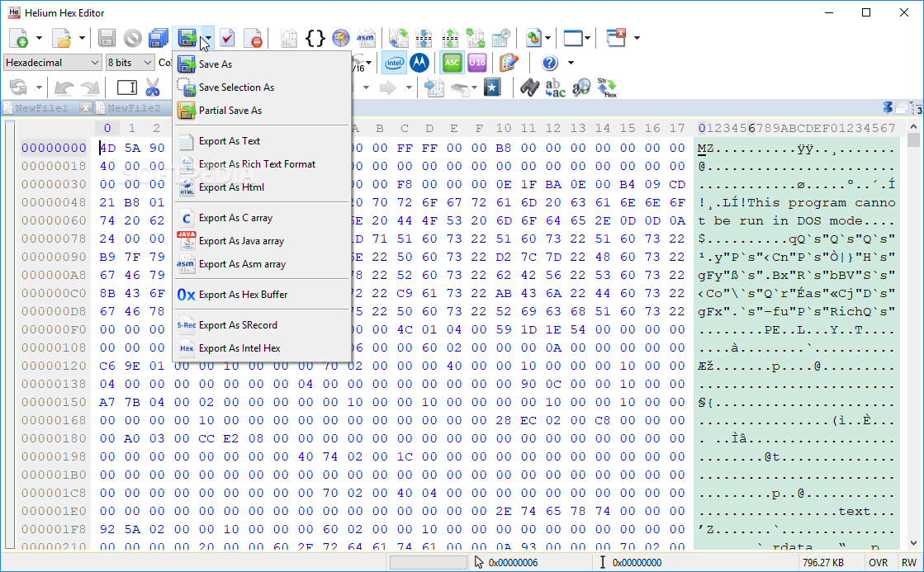Image resolution: width=924 pixels, height=572 pixels.
Task: Click offset row 00000048
Action: (54, 202)
